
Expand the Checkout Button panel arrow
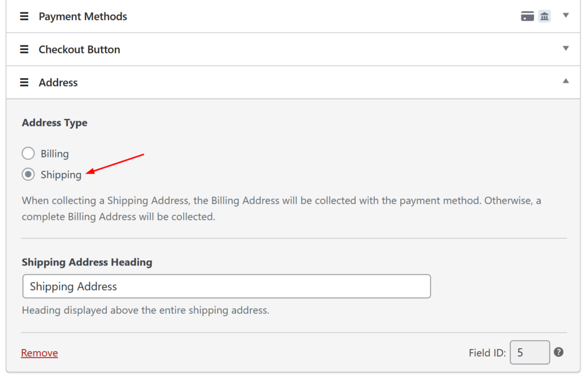(566, 49)
